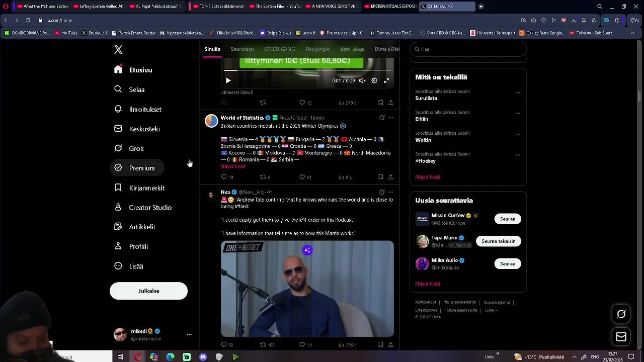Repost World of Statistics post (4)
644x362 pixels.
click(265, 177)
